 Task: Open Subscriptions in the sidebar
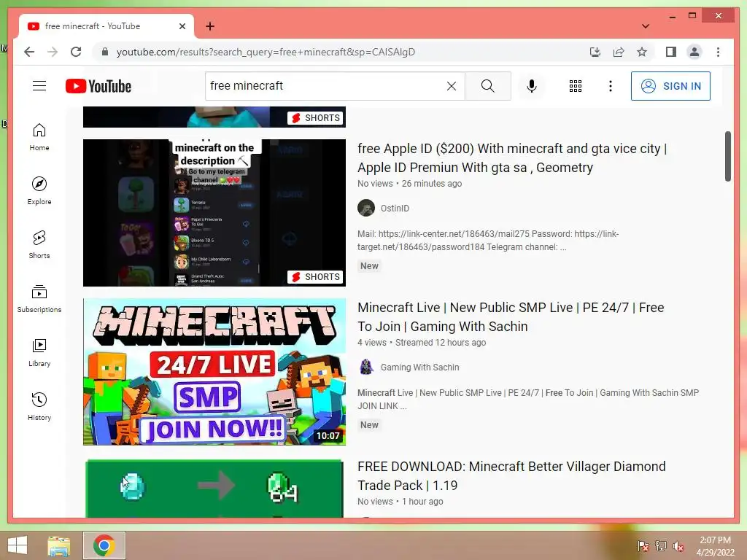click(x=39, y=298)
